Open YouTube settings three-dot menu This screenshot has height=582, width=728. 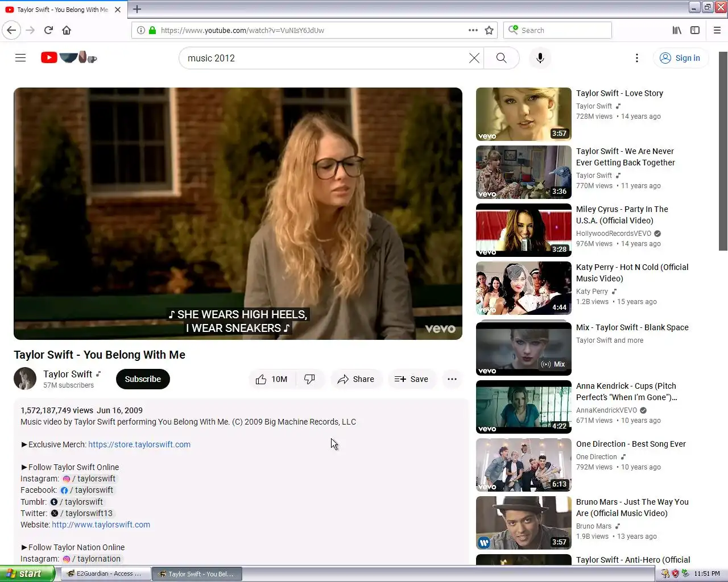pyautogui.click(x=637, y=58)
